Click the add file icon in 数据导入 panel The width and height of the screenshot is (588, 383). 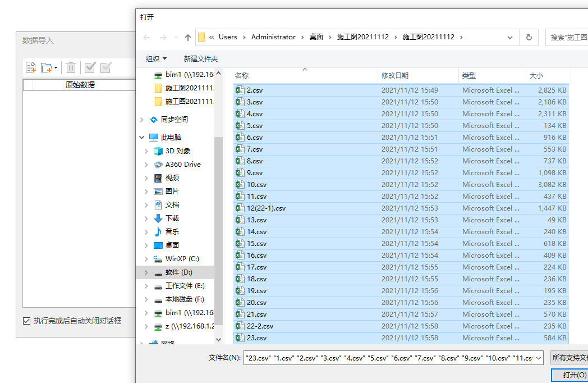[31, 67]
